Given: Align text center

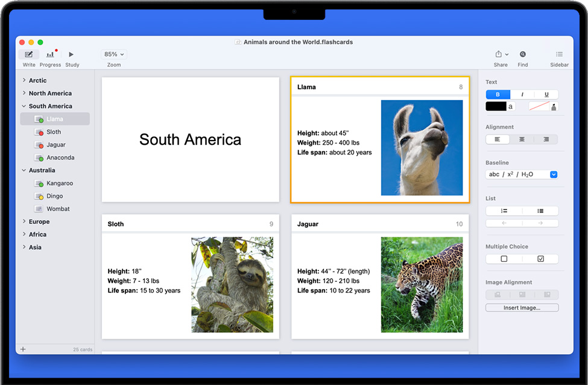Looking at the screenshot, I should pos(522,139).
